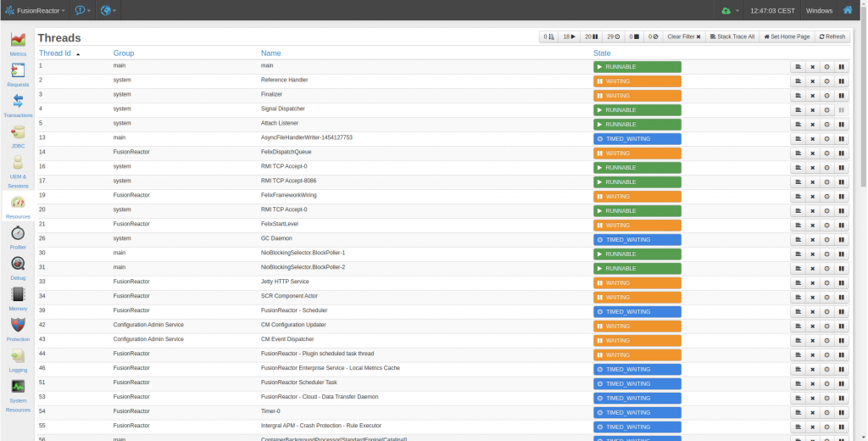Click the Set Home Page button
The width and height of the screenshot is (868, 441).
(x=787, y=36)
